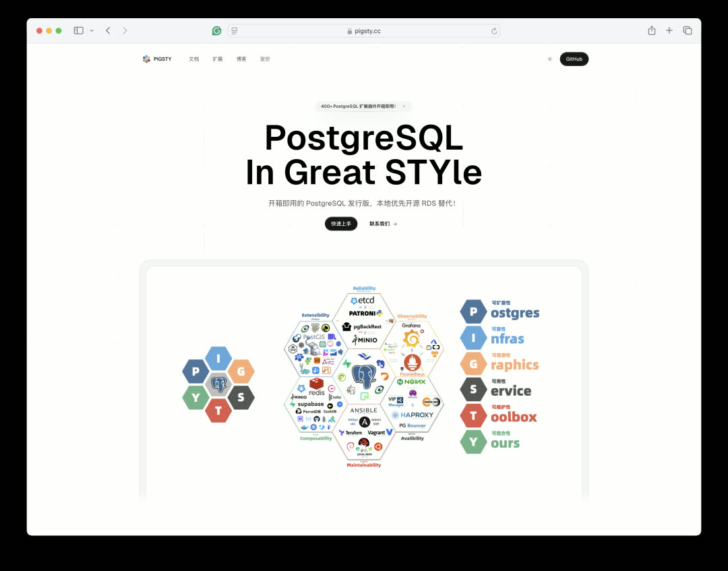This screenshot has width=728, height=571.
Task: Open the 定价 navigation link
Action: (265, 59)
